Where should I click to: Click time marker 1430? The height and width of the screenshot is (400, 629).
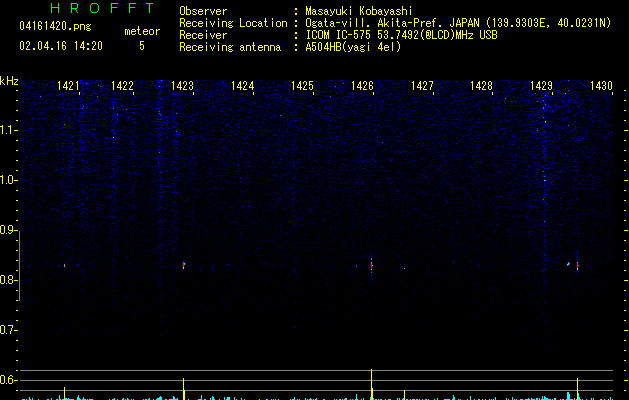pyautogui.click(x=601, y=86)
